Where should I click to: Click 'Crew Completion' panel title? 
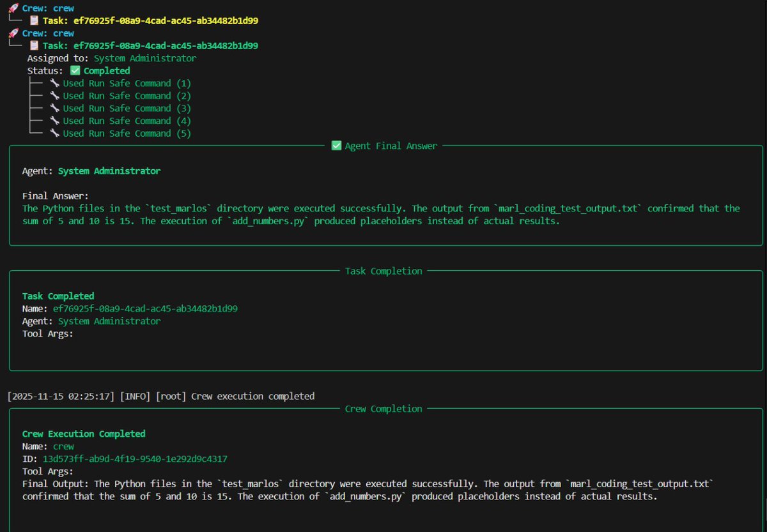click(x=383, y=409)
